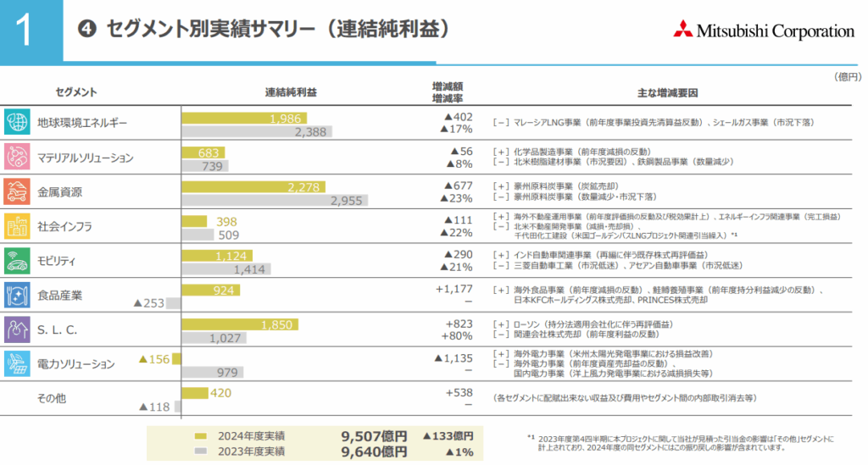This screenshot has width=868, height=465.
Task: Click the S.L.C. purple segment icon
Action: (17, 329)
